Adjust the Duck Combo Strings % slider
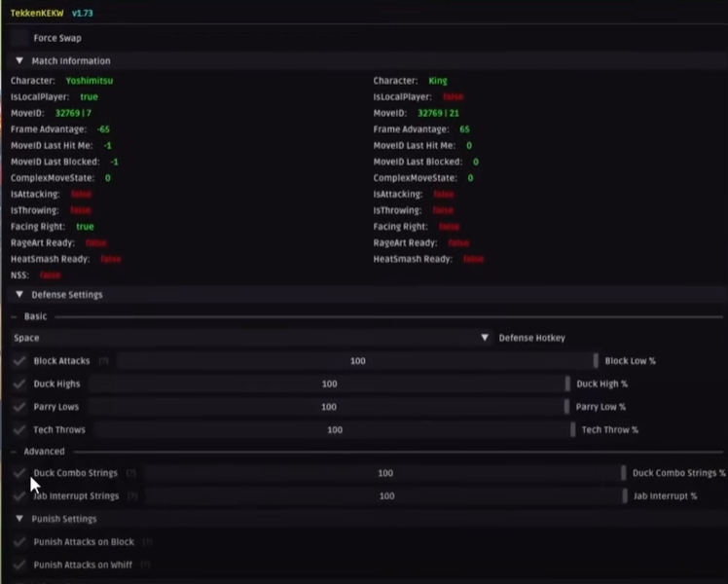Screen dimensions: 728x584 click(385, 473)
